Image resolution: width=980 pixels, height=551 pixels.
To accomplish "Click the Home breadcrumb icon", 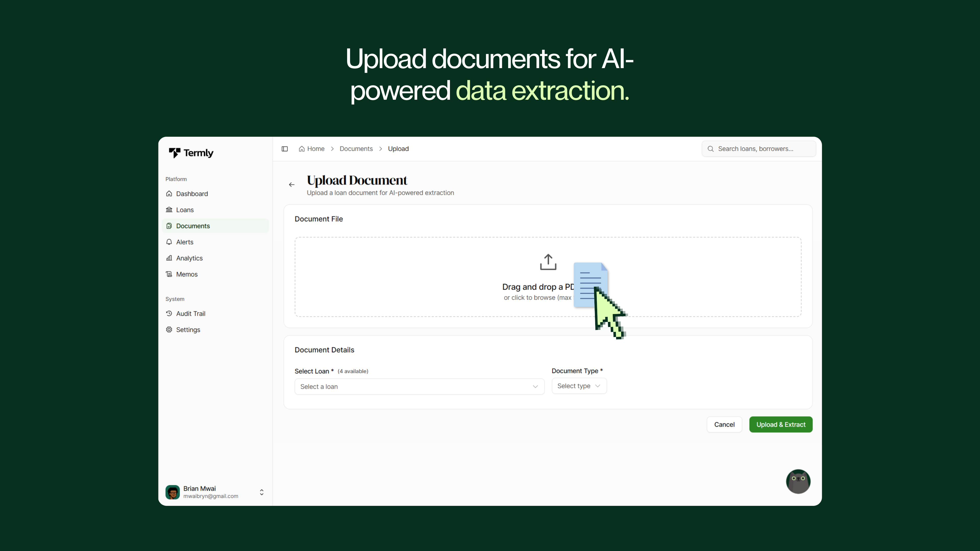I will [302, 149].
